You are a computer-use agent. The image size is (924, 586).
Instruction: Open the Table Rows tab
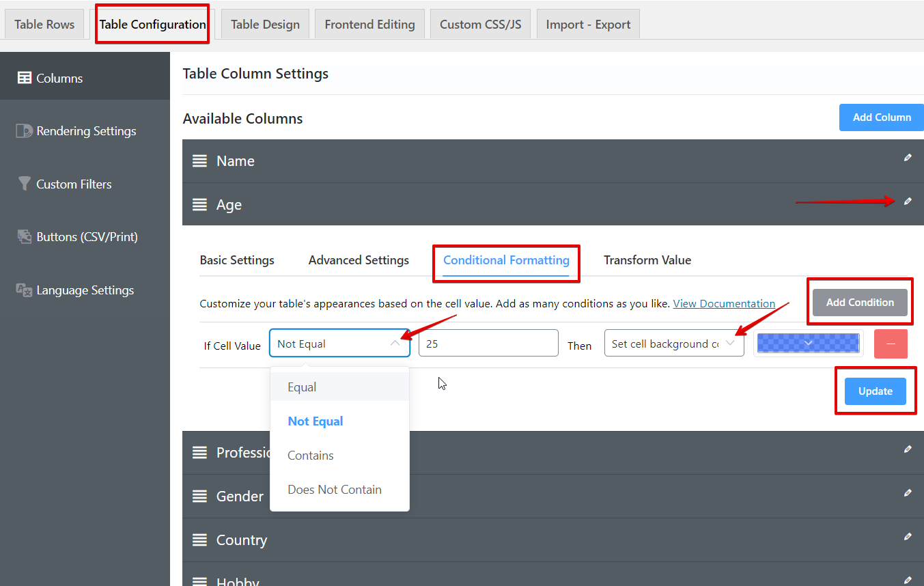tap(44, 25)
